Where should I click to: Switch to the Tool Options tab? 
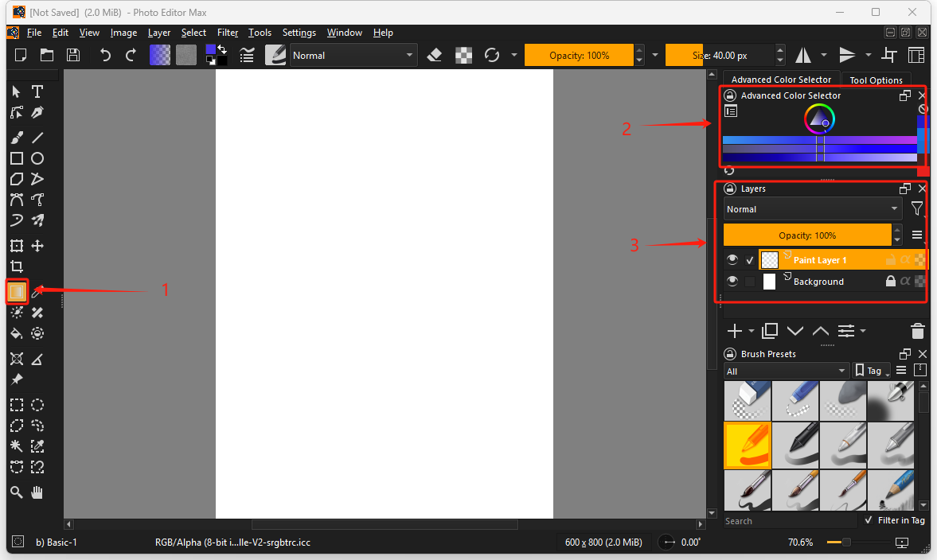pos(876,80)
